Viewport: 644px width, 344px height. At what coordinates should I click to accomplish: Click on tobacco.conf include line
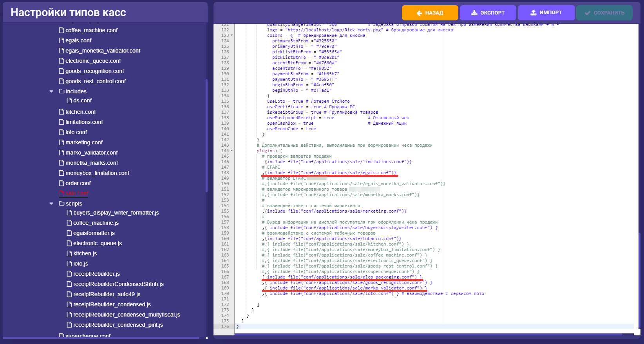point(332,238)
